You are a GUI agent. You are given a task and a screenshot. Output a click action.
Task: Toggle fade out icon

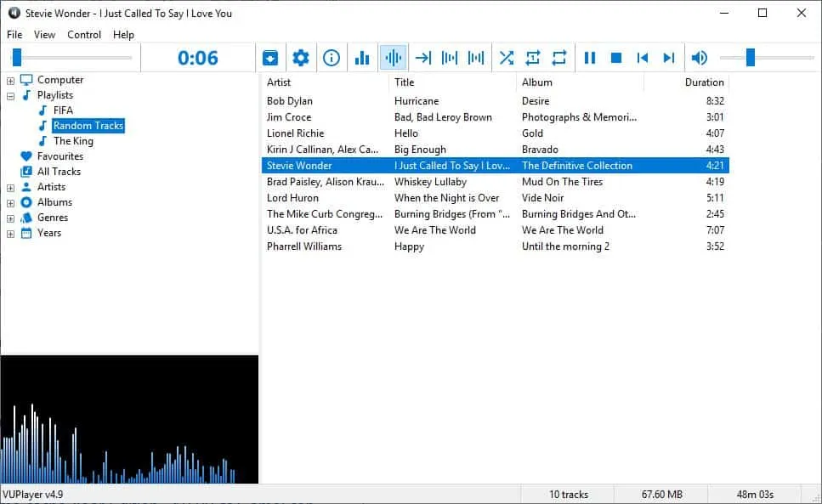(x=450, y=58)
